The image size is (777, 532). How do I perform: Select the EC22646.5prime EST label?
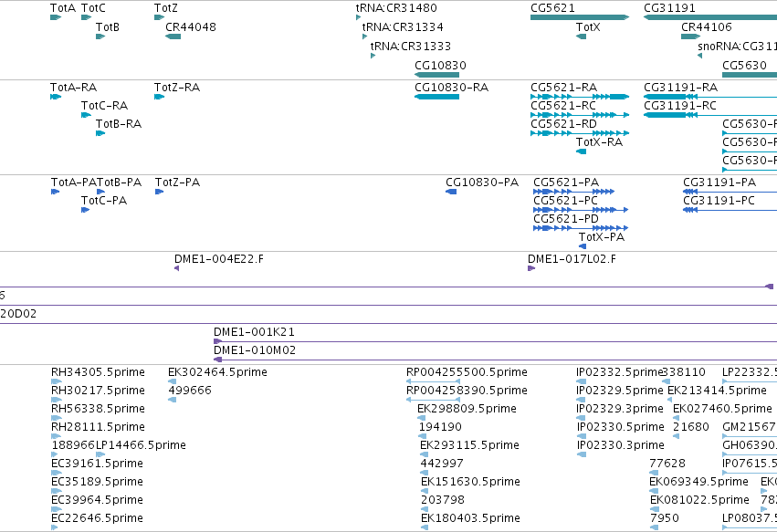coord(97,518)
